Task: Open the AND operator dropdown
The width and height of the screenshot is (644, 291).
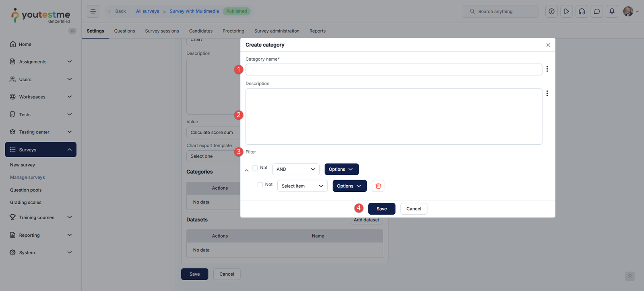Action: click(296, 169)
